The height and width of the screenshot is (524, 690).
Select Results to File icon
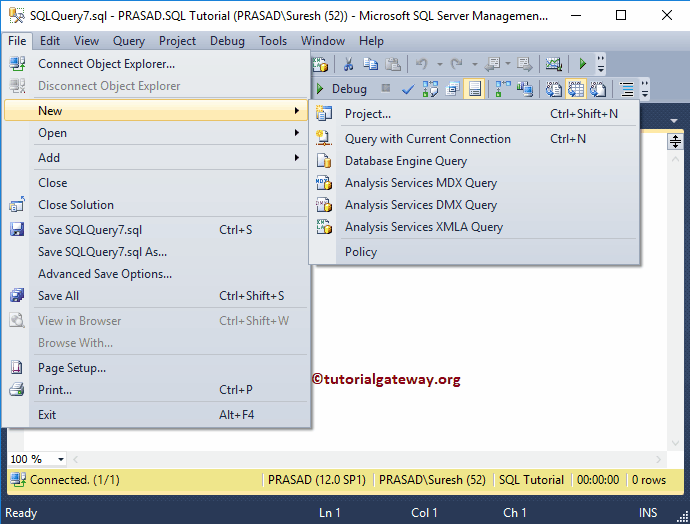(x=598, y=89)
